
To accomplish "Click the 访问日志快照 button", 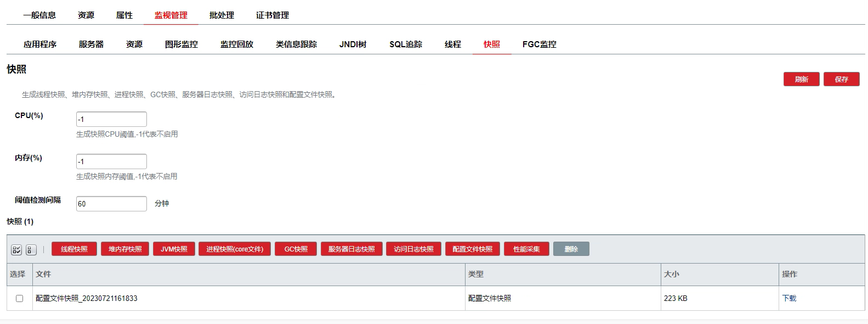I will [x=413, y=249].
